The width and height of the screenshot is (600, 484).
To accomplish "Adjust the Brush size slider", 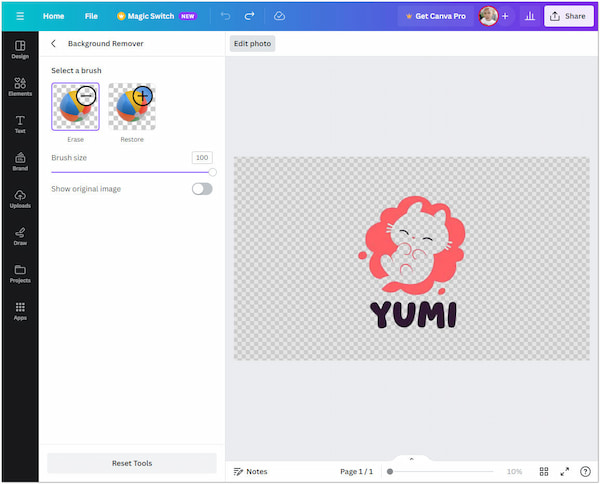I will tap(212, 172).
